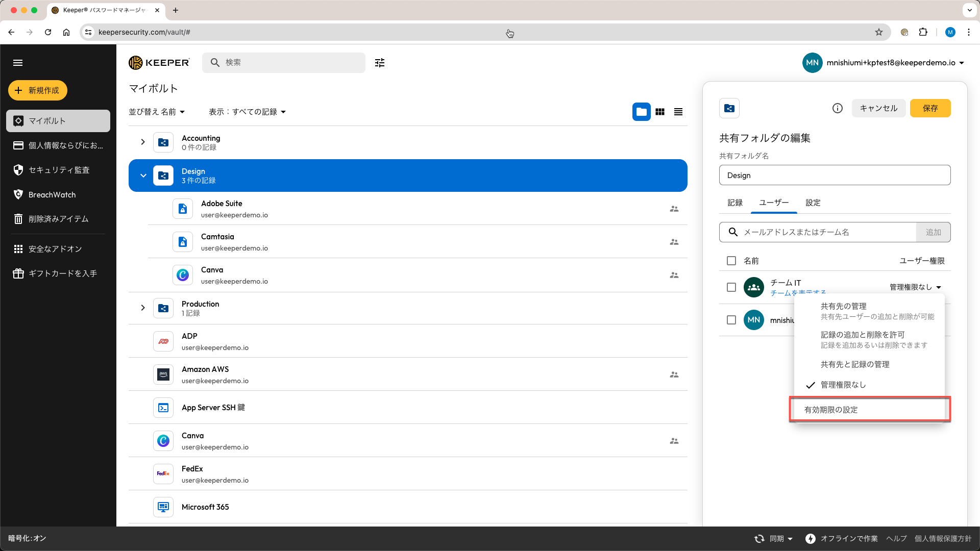The height and width of the screenshot is (551, 980).
Task: Switch to the 設定 tab
Action: pos(813,203)
